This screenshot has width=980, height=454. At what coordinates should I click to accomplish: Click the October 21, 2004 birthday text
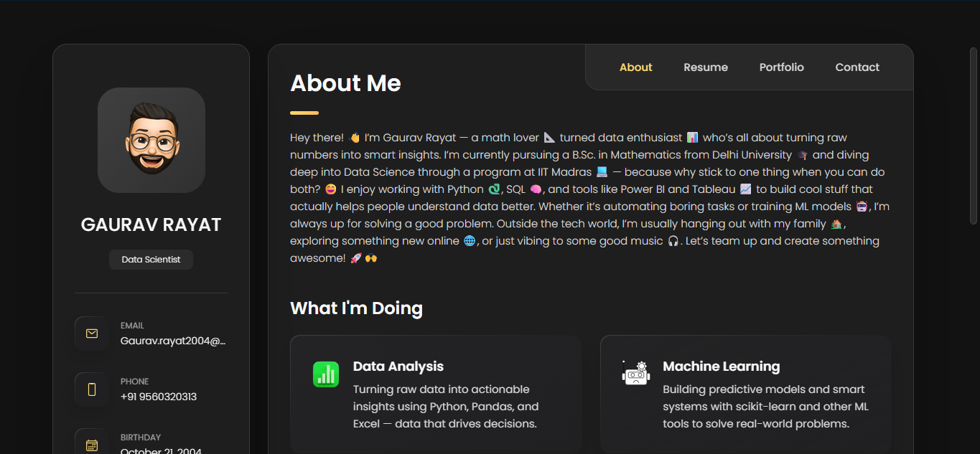(161, 450)
